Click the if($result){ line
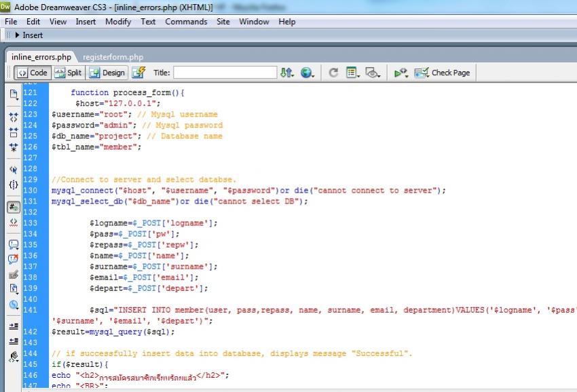Viewport: 577px width, 392px height. click(80, 364)
